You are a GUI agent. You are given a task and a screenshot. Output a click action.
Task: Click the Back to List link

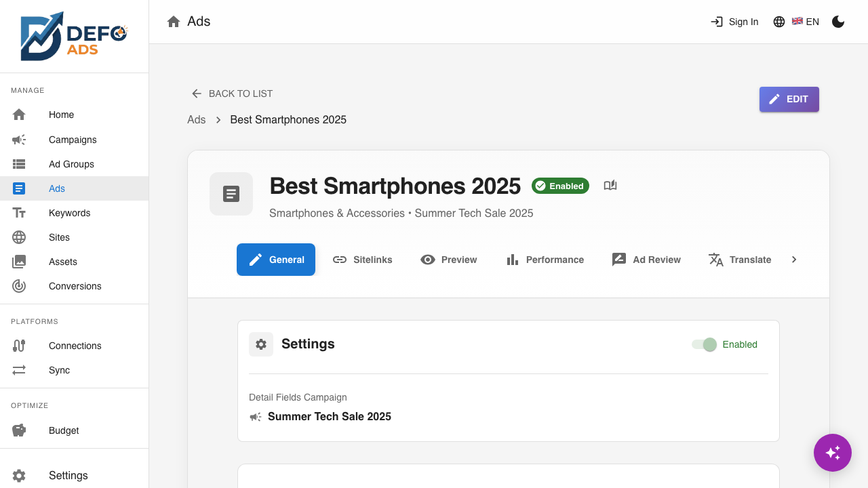point(233,94)
